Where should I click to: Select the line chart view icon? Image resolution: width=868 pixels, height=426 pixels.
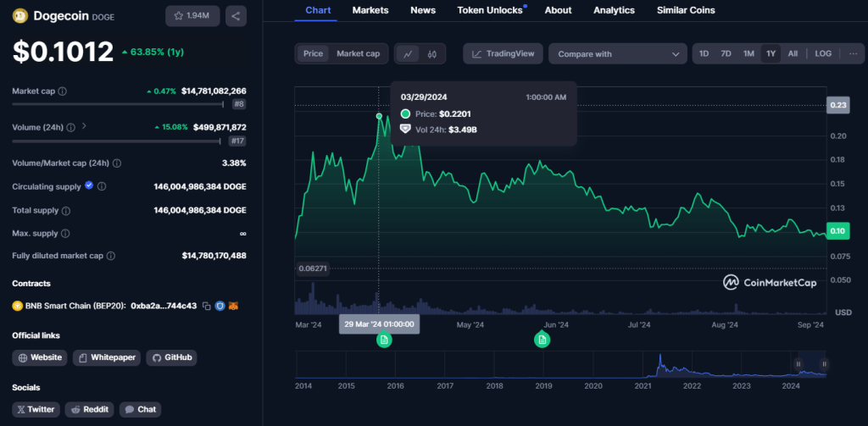(x=409, y=54)
